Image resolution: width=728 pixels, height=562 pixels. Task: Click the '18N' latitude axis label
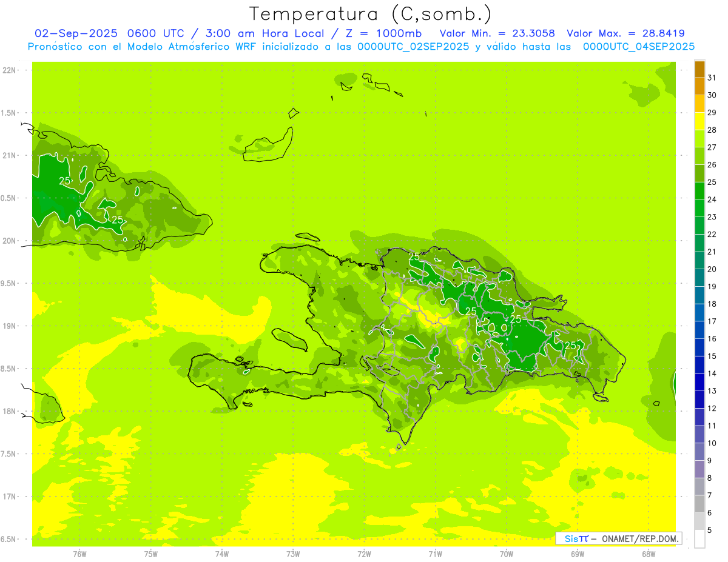pyautogui.click(x=10, y=411)
